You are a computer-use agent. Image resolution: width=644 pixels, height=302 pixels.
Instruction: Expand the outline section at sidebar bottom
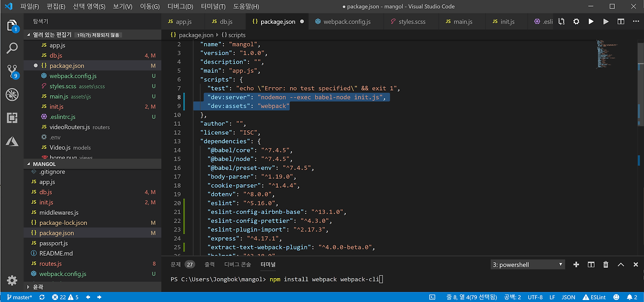point(93,286)
